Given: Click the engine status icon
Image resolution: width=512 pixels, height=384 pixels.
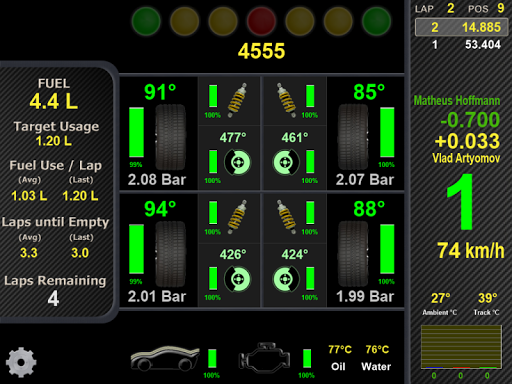Looking at the screenshot, I should point(264,357).
